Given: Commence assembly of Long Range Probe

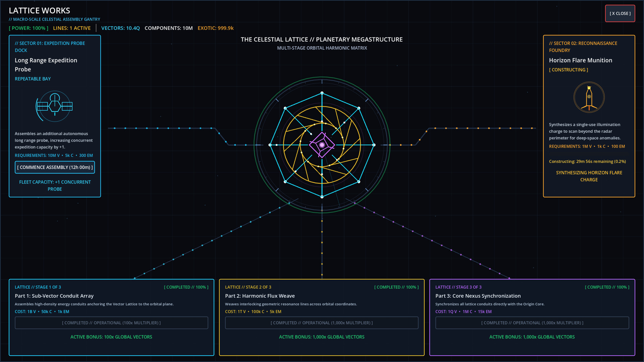Looking at the screenshot, I should 55,167.
